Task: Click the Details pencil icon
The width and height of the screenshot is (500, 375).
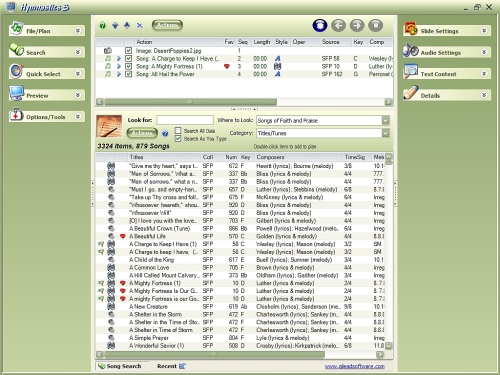Action: click(x=410, y=93)
